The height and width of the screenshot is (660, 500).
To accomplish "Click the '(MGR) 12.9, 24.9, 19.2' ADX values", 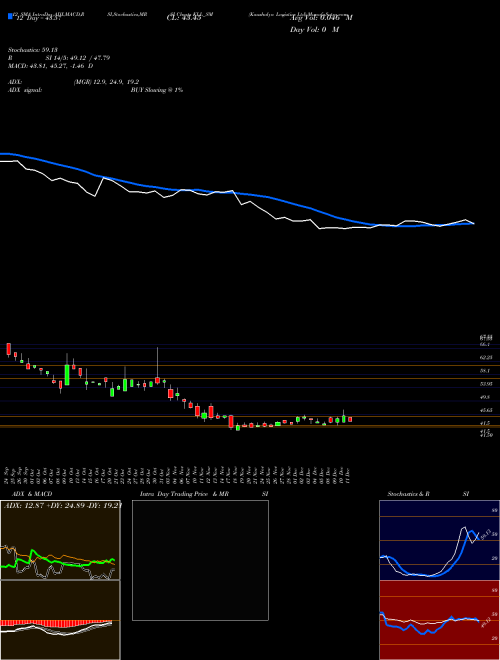I will click(106, 82).
